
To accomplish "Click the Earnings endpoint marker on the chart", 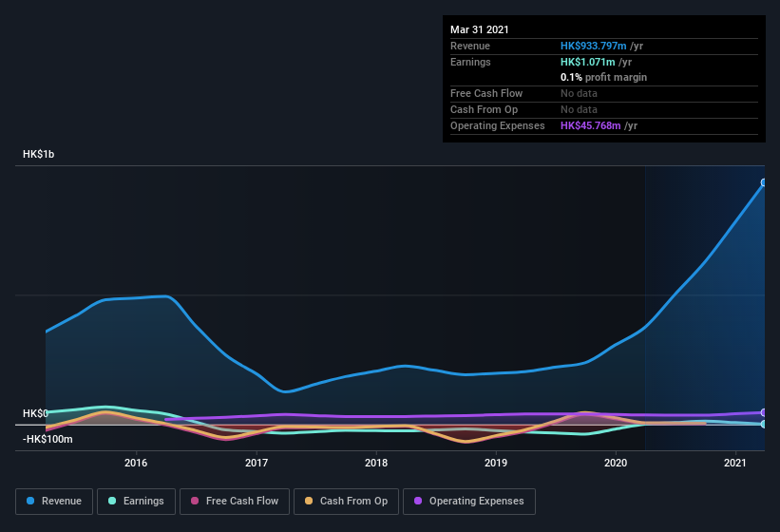I will coord(764,424).
